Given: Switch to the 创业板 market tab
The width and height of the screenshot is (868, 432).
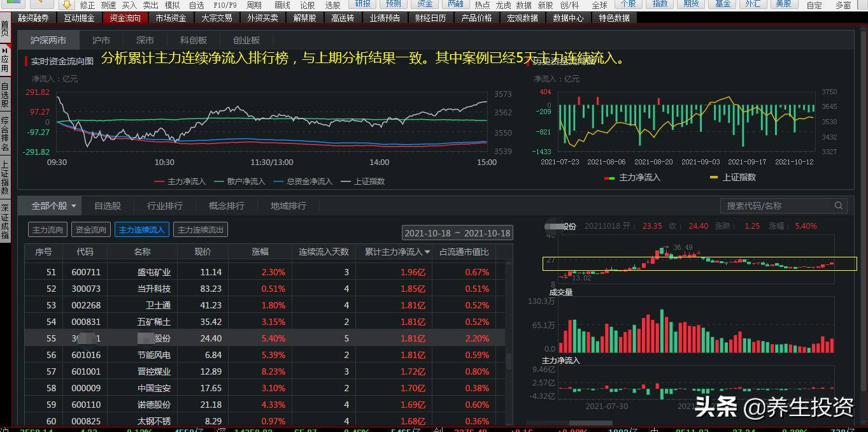Looking at the screenshot, I should [x=246, y=40].
